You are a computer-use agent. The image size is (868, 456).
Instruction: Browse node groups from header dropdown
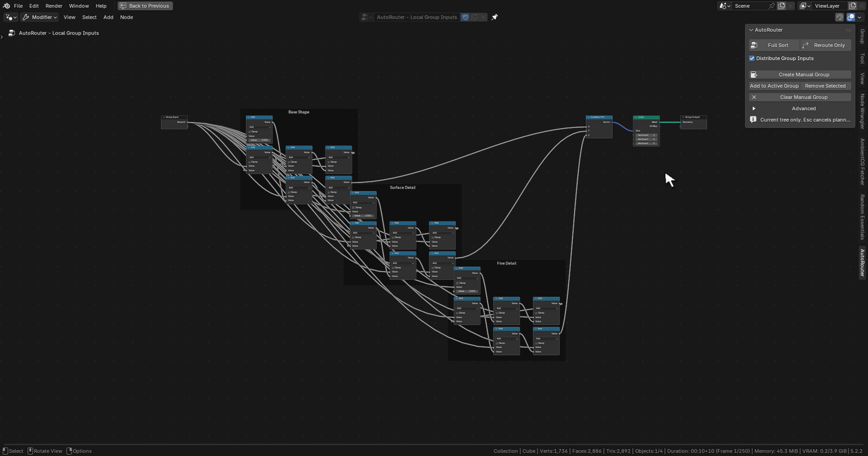[x=366, y=17]
